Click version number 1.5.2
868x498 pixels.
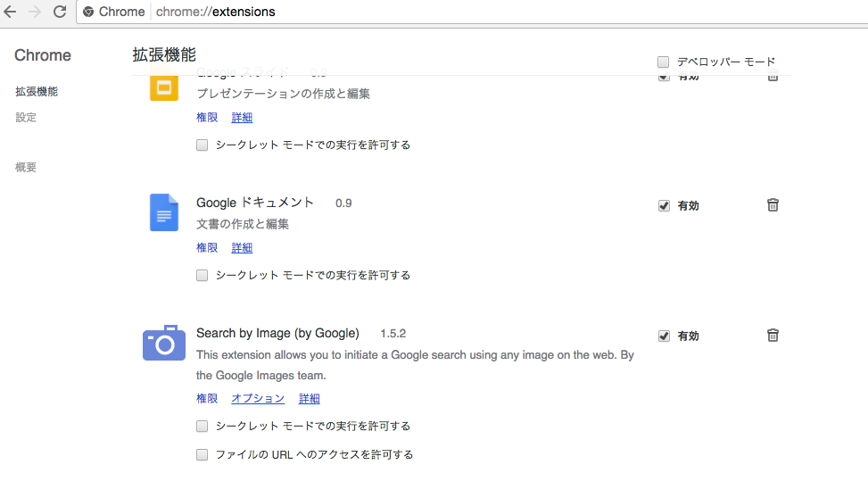[x=393, y=334]
